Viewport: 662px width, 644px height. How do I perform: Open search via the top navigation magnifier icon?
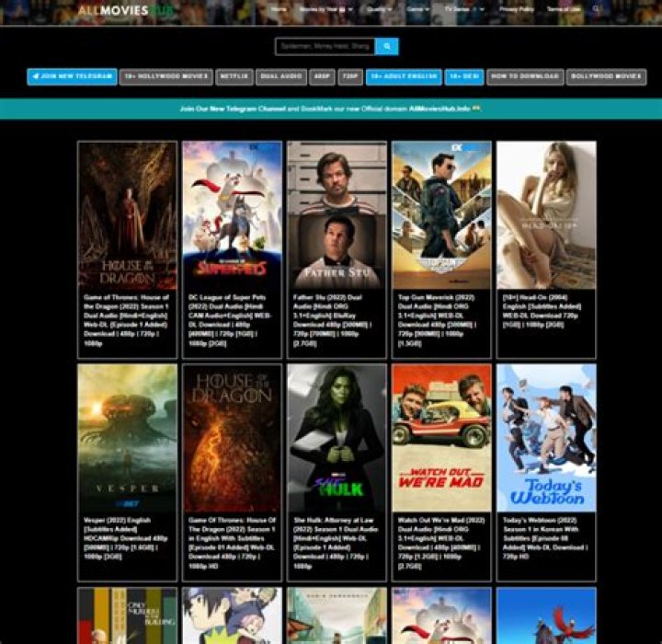(596, 9)
